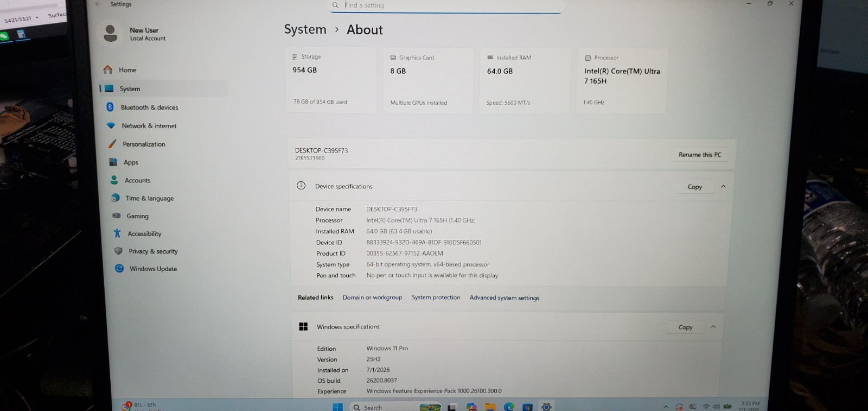868x411 pixels.
Task: Click the Product ID 00355-62567-97152-AAOEM
Action: tap(405, 253)
